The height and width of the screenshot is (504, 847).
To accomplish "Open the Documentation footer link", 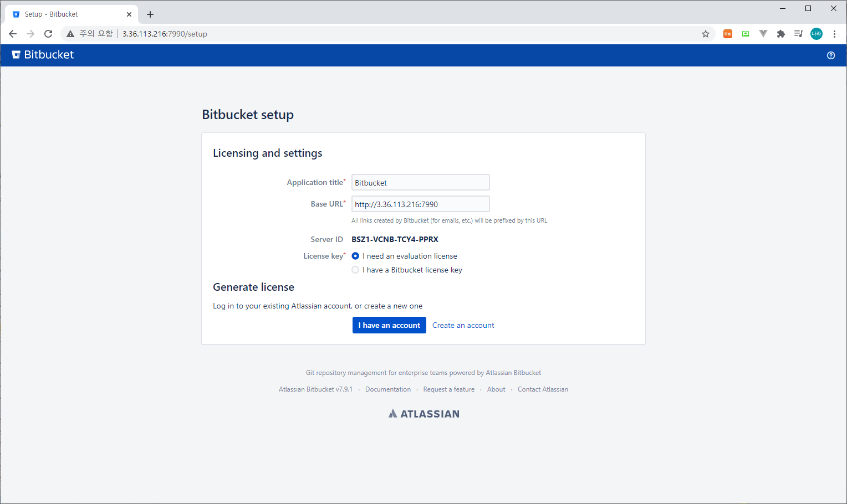I will click(388, 389).
